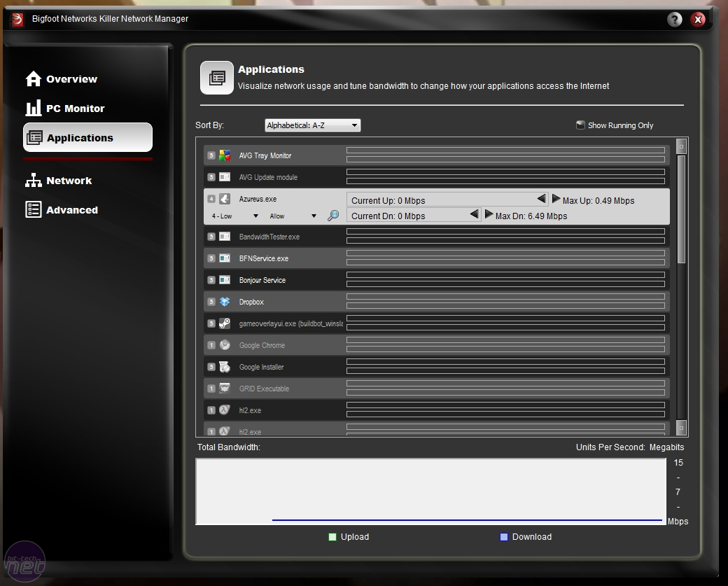Click the Azureus.exe application icon
Viewport: 728px width, 586px height.
tap(225, 199)
